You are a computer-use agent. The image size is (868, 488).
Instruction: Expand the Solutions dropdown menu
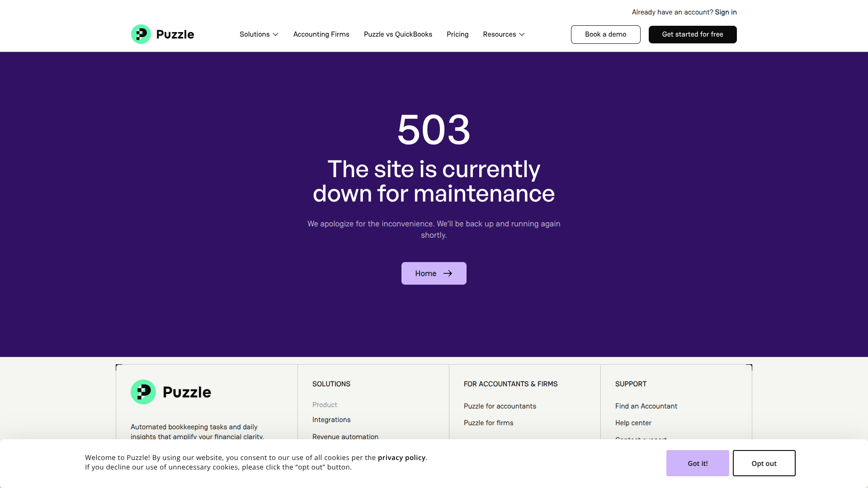[x=259, y=34]
